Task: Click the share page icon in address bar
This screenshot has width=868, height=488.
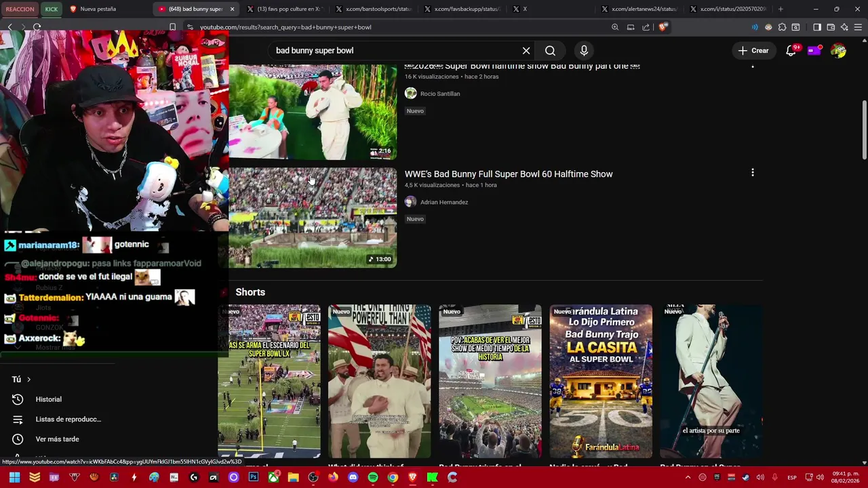Action: [646, 27]
